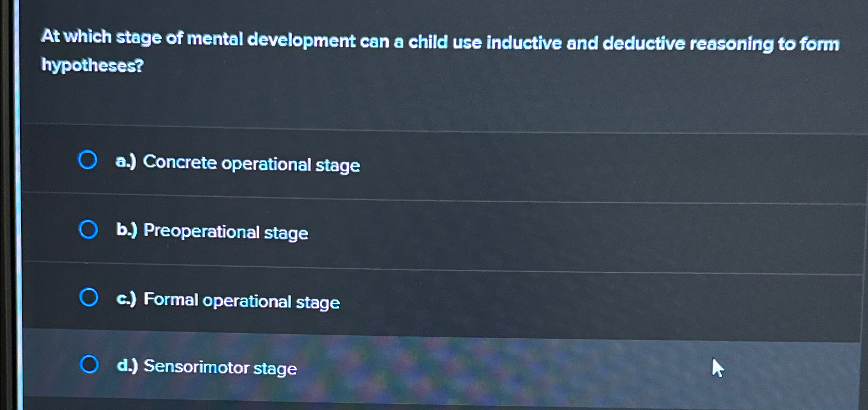Select the radio button for Preoperational stage

pyautogui.click(x=88, y=229)
